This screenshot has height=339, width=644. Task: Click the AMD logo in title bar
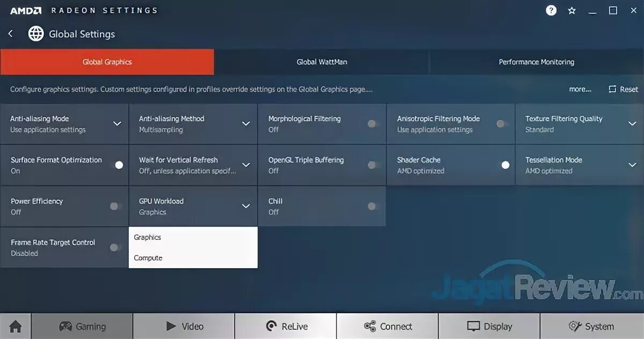click(x=26, y=10)
